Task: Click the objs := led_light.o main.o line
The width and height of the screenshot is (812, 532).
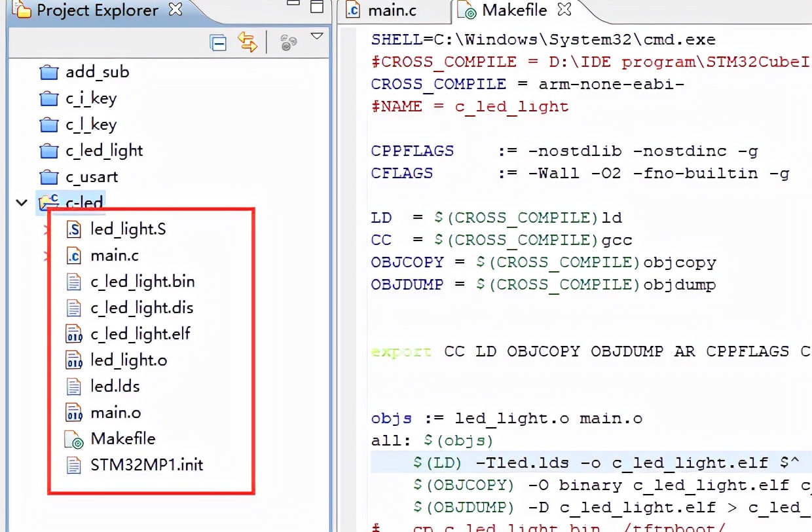Action: point(506,418)
